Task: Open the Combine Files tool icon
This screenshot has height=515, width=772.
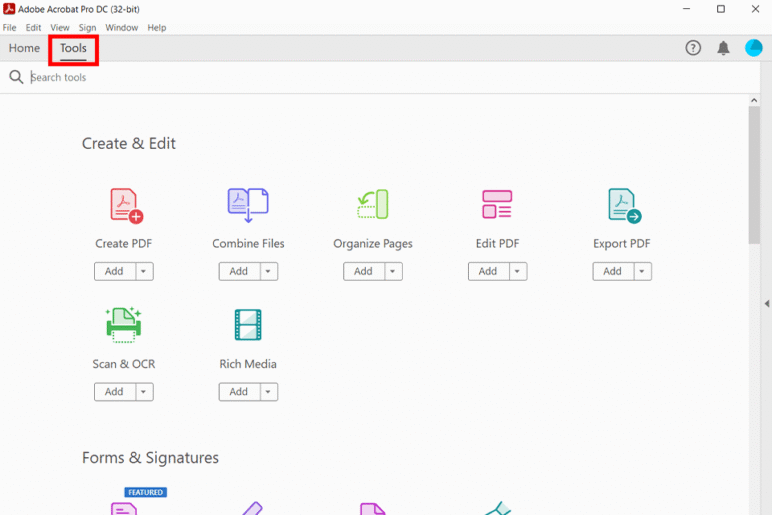Action: click(x=248, y=205)
